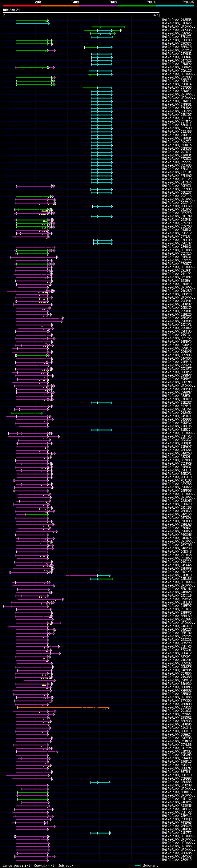The width and height of the screenshot is (197, 868).
Task: Open hit UniRef100_Q41805
Action: [x=177, y=210]
